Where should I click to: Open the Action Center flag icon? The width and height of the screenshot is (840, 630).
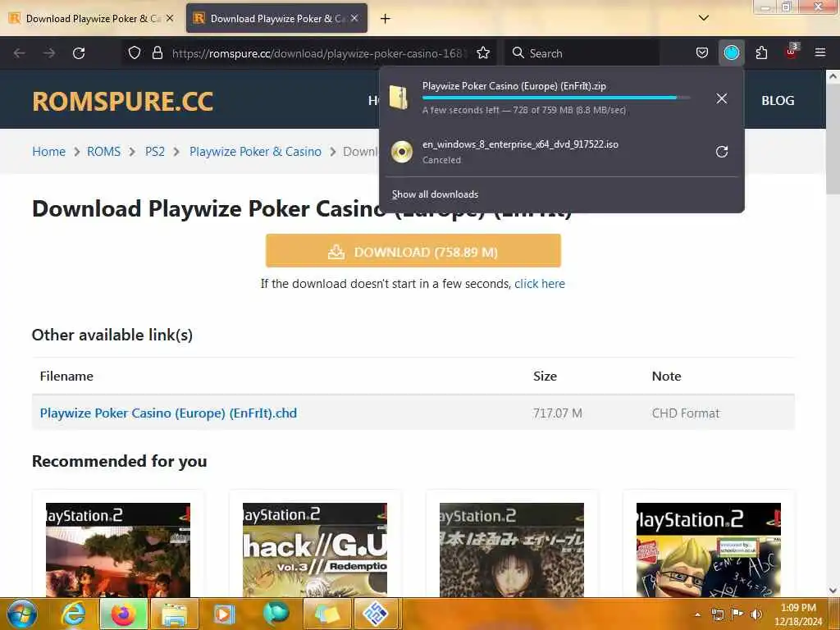pos(737,614)
